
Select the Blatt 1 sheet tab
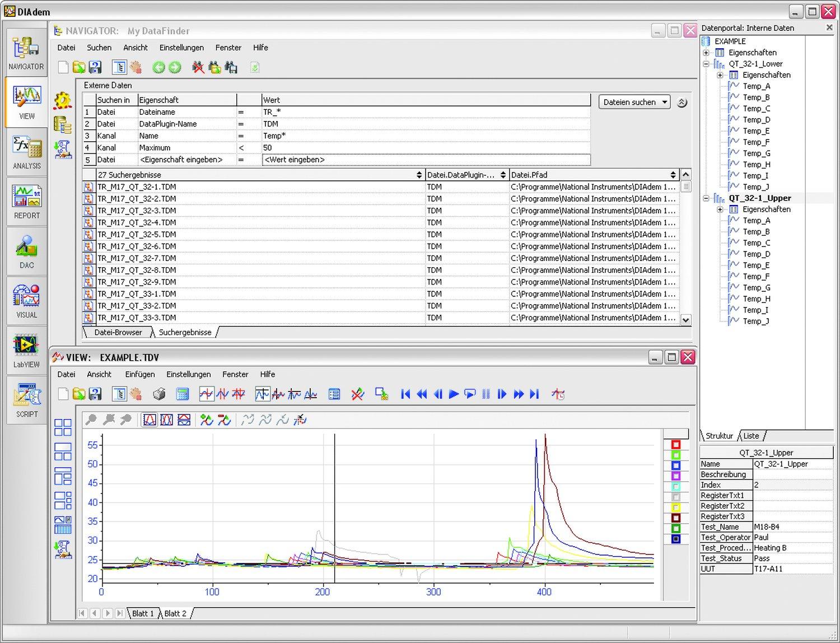point(143,613)
